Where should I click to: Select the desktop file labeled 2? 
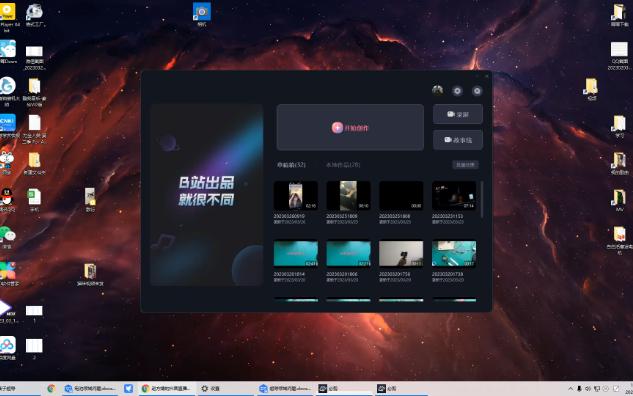coord(34,349)
